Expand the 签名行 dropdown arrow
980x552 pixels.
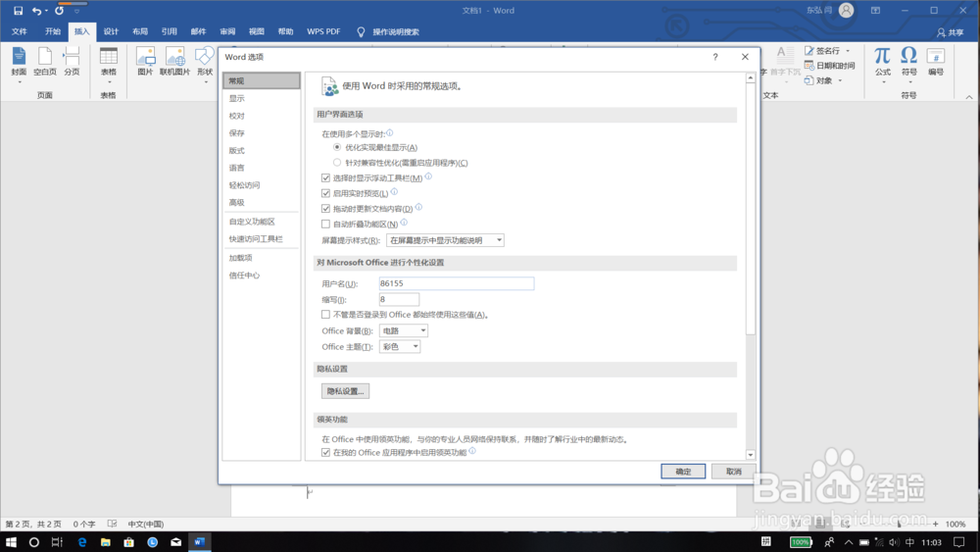tap(848, 51)
